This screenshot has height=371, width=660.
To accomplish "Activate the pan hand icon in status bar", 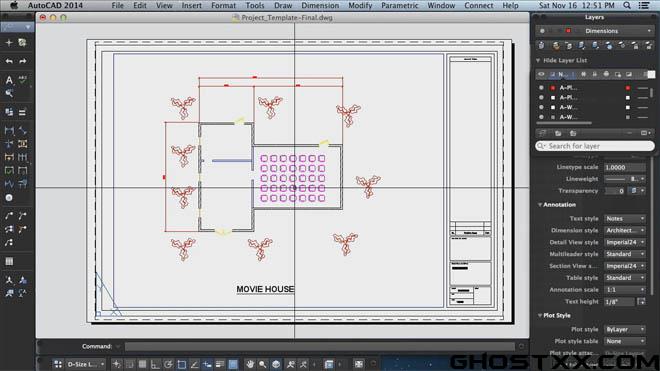I will (x=250, y=364).
